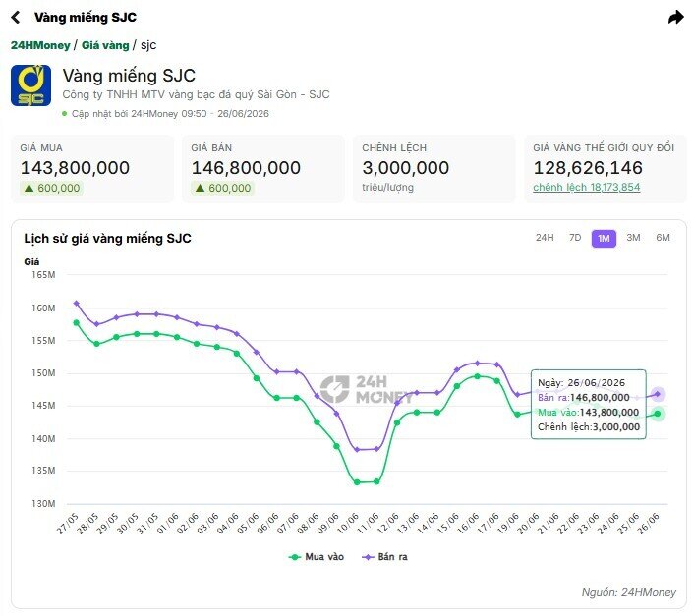
Task: Select the 24H time range
Action: tap(545, 238)
